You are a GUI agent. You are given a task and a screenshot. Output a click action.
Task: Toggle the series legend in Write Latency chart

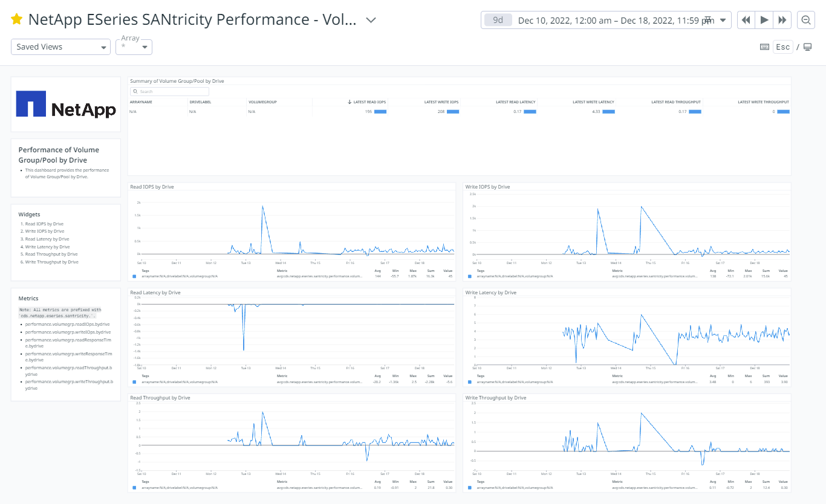pos(469,381)
